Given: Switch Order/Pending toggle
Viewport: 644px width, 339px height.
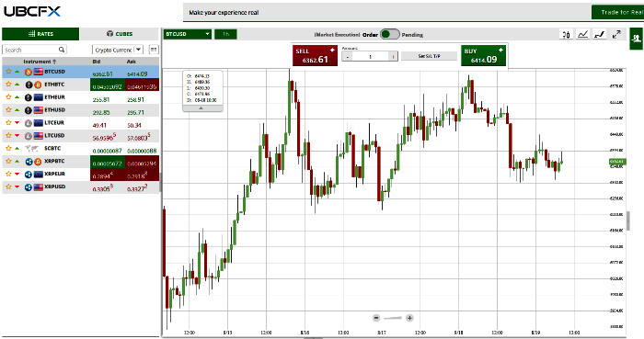Looking at the screenshot, I should (x=390, y=34).
